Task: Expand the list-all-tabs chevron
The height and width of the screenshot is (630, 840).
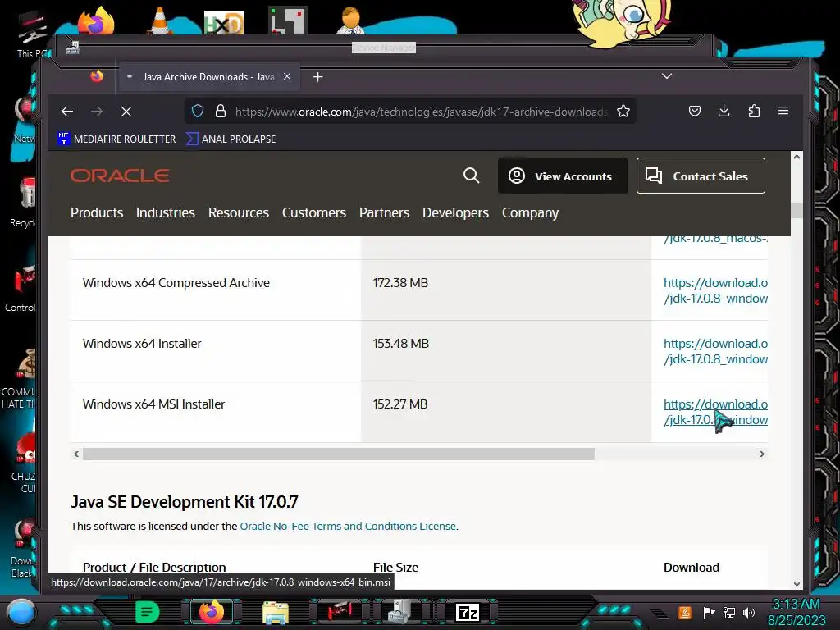Action: (x=666, y=76)
